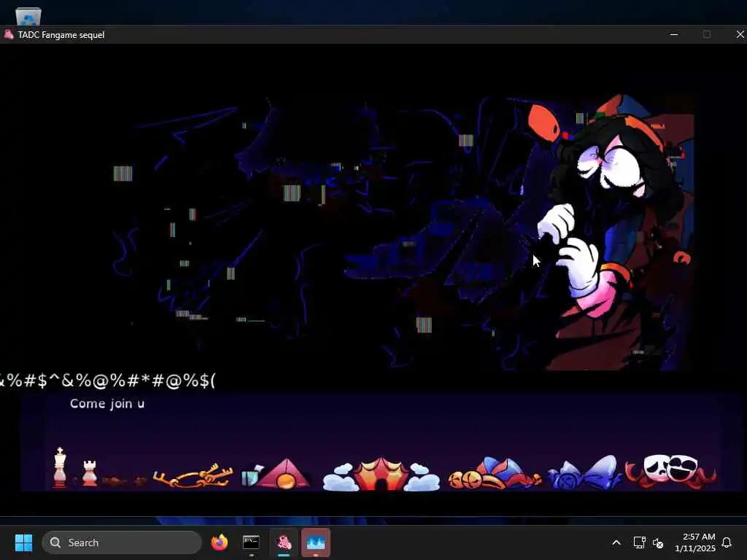Click the 'Come join u' dialogue text
The height and width of the screenshot is (560, 747).
107,404
